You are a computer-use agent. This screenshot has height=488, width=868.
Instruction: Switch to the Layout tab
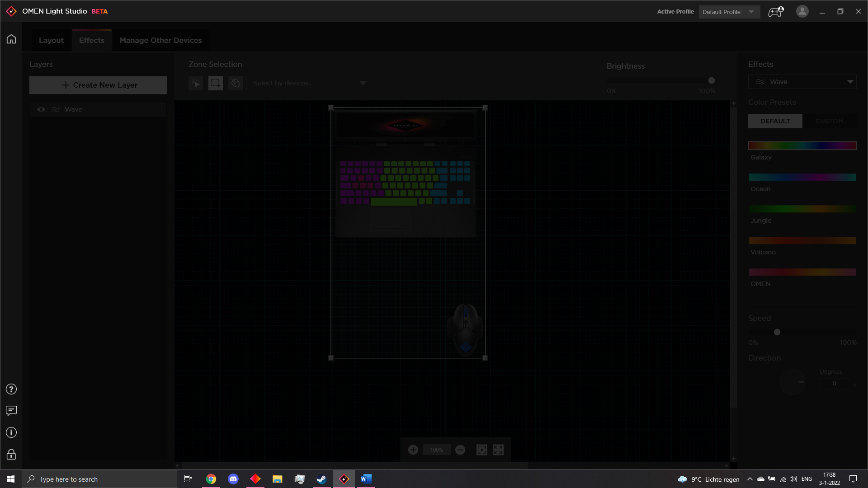pos(51,40)
